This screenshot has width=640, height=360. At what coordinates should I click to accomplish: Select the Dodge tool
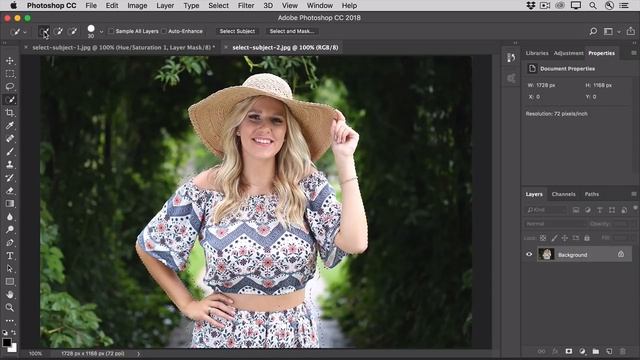[x=10, y=230]
